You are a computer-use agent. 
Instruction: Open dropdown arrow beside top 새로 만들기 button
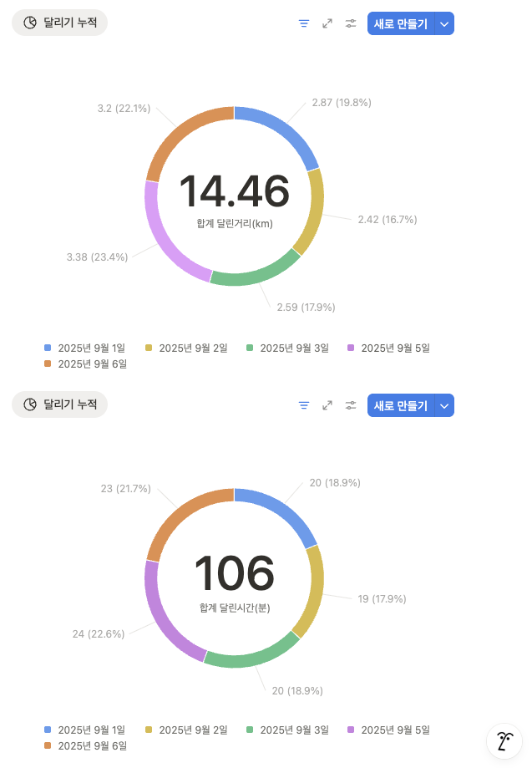445,24
